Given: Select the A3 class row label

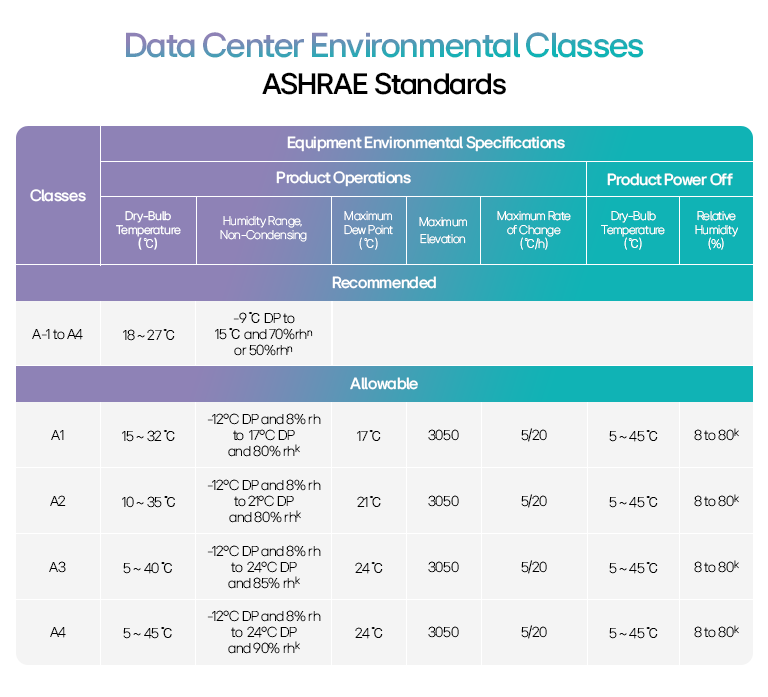Looking at the screenshot, I should (x=58, y=567).
